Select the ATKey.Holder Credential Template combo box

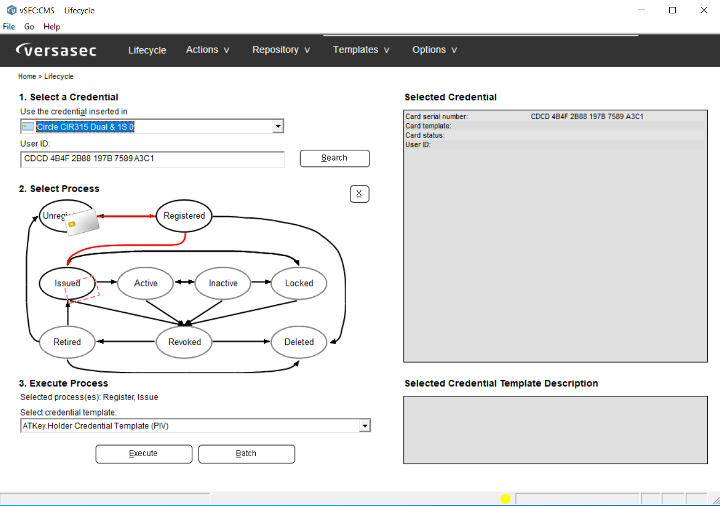[195, 426]
